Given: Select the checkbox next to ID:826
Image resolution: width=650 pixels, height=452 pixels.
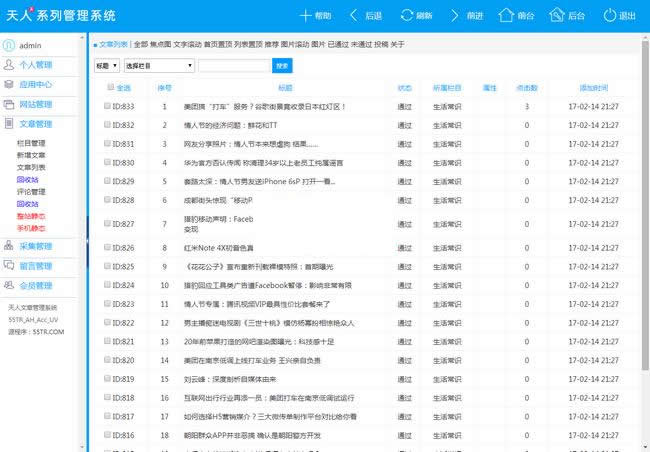Looking at the screenshot, I should [108, 247].
